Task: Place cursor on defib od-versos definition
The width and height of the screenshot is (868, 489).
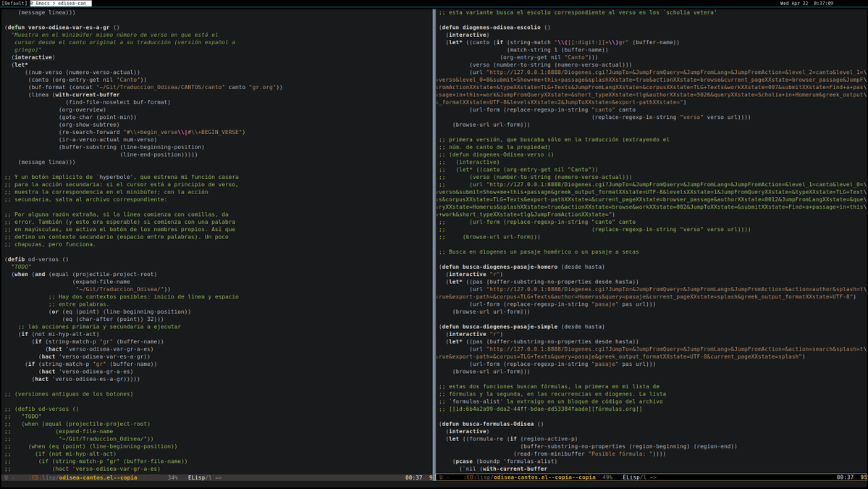Action: pos(36,259)
